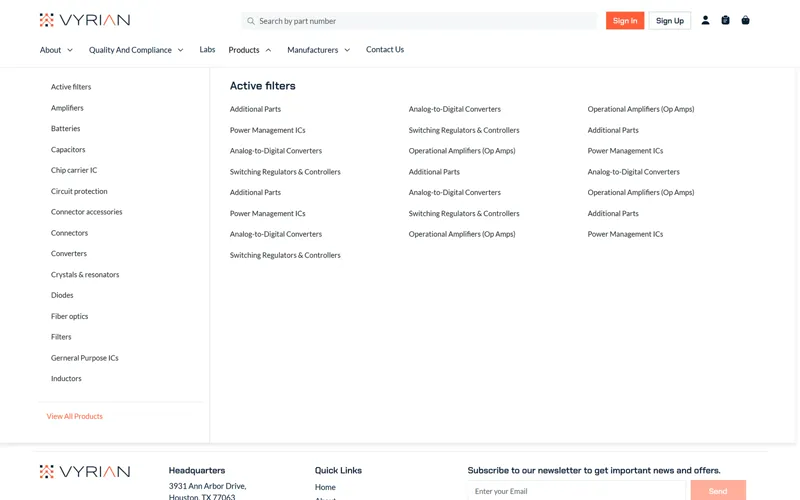Click the Vyrian logo in the footer
This screenshot has width=800, height=500.
click(85, 471)
